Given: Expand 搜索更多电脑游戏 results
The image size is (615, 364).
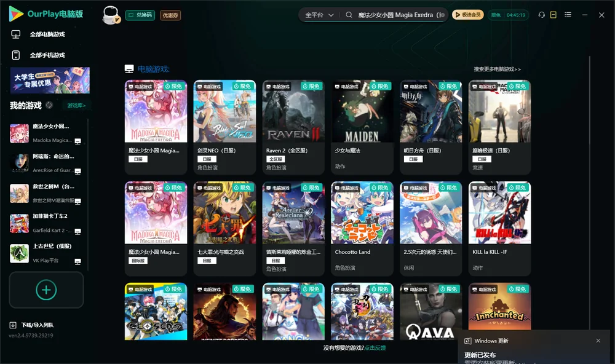Looking at the screenshot, I should tap(497, 69).
